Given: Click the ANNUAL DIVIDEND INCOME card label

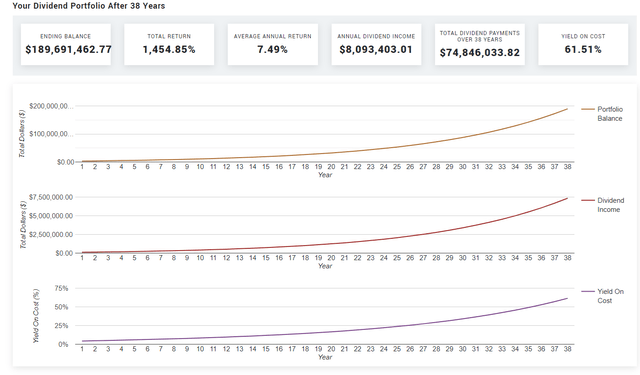Looking at the screenshot, I should (376, 36).
